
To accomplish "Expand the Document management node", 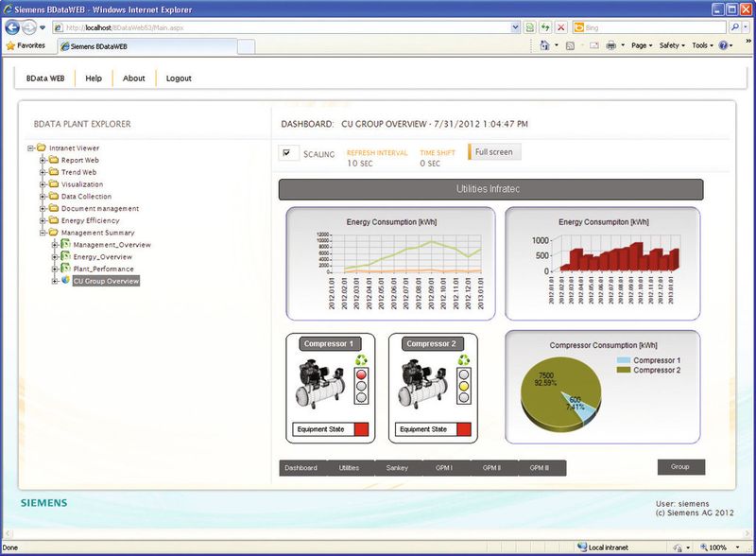I will point(43,208).
